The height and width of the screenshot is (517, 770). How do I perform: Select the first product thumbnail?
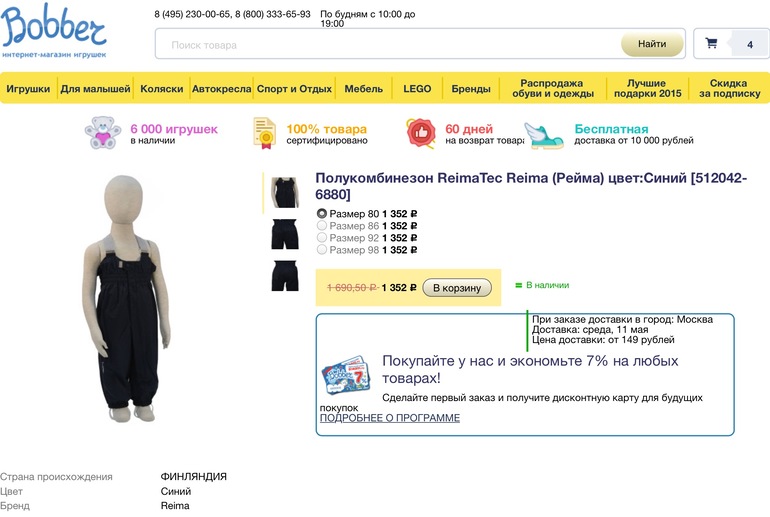[285, 192]
